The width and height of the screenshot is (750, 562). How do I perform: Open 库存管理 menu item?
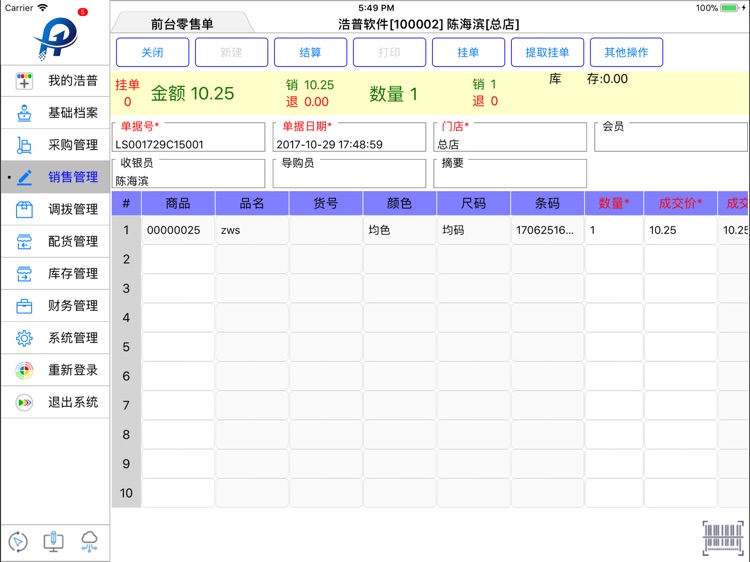point(55,274)
